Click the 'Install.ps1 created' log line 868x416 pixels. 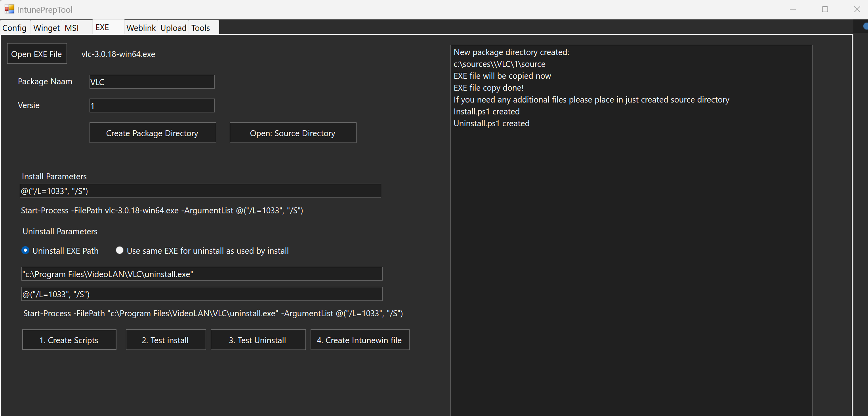tap(486, 112)
